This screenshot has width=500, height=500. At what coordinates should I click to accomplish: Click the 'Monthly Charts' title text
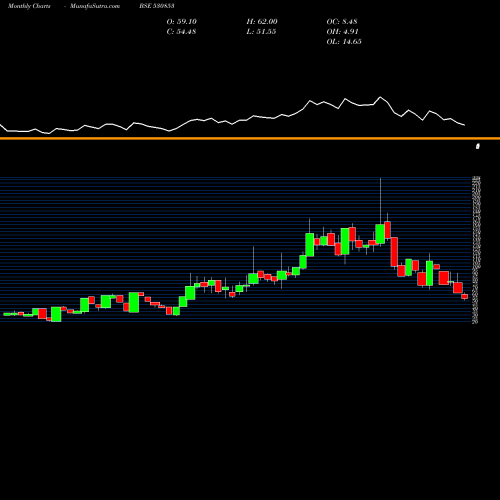[29, 6]
